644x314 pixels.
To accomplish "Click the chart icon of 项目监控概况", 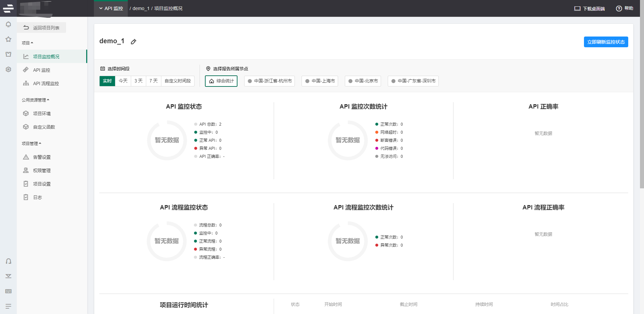I will click(26, 56).
